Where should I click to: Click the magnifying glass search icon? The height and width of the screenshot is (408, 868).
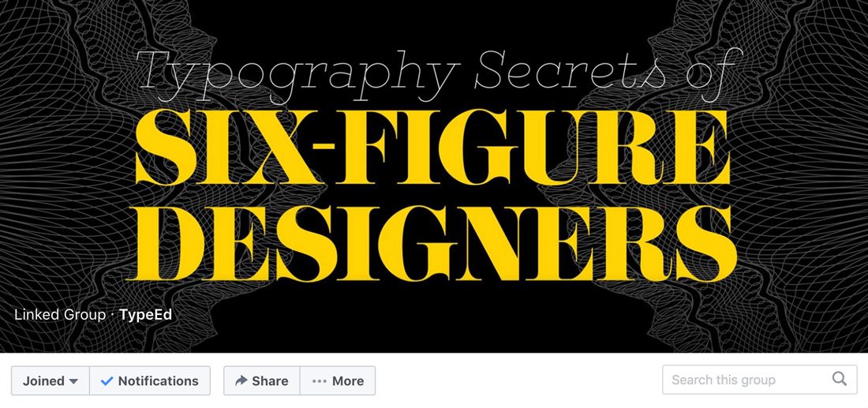click(x=840, y=380)
